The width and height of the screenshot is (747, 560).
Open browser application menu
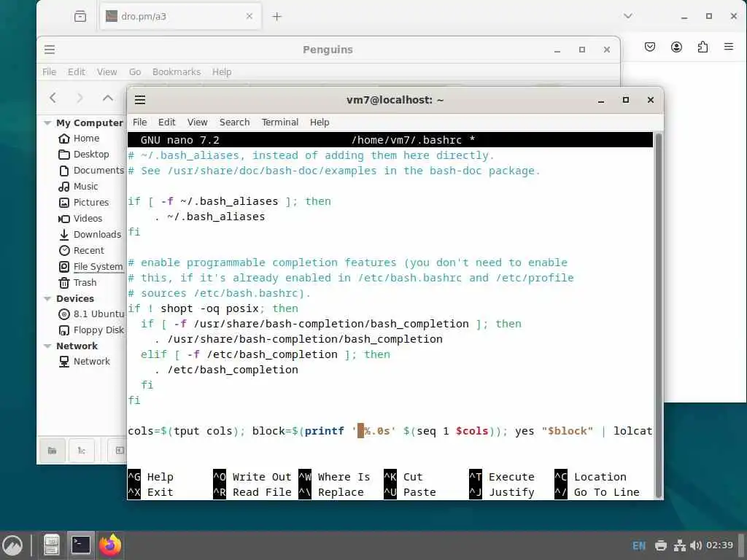pyautogui.click(x=729, y=47)
